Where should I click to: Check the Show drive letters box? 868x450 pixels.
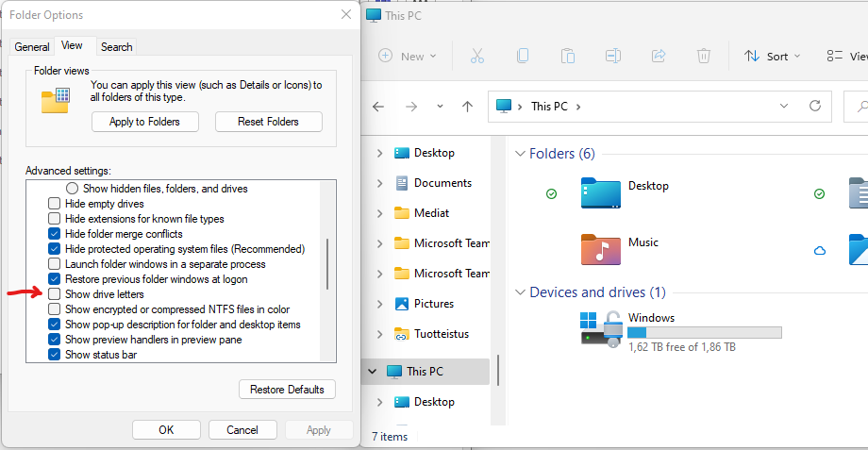55,294
